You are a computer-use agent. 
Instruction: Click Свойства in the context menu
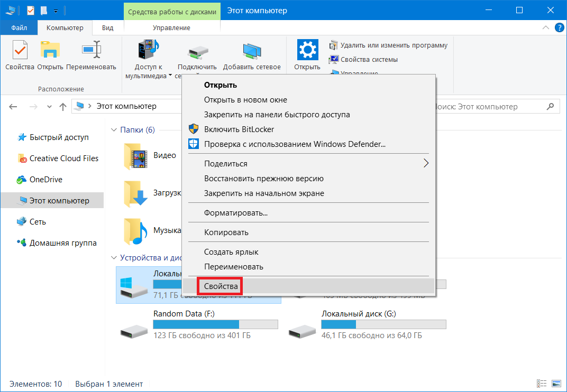(x=308, y=286)
